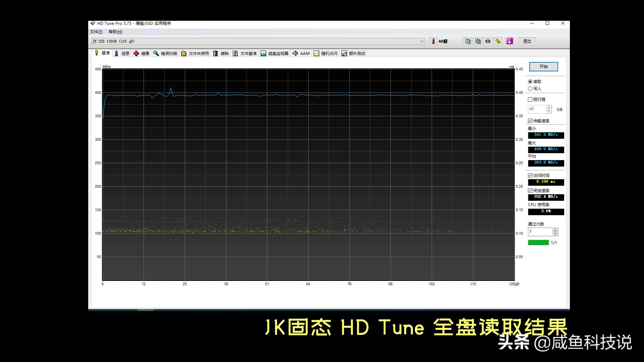The width and height of the screenshot is (644, 362).
Task: Open the 磁盘监视器 disk monitor panel
Action: pos(264,53)
